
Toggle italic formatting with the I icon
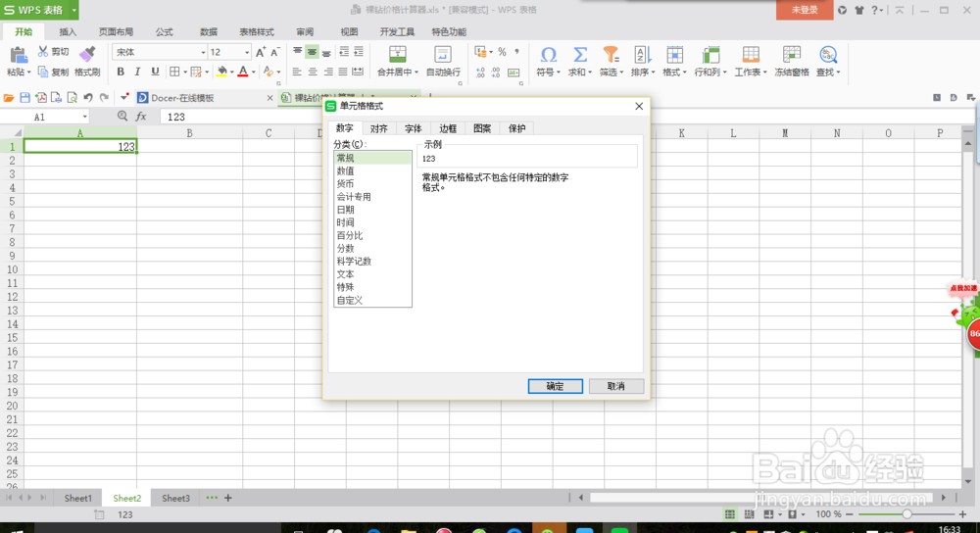coord(137,72)
